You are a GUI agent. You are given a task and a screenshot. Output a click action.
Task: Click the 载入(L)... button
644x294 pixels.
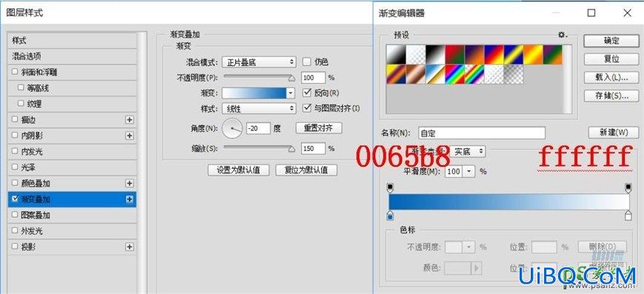click(611, 77)
